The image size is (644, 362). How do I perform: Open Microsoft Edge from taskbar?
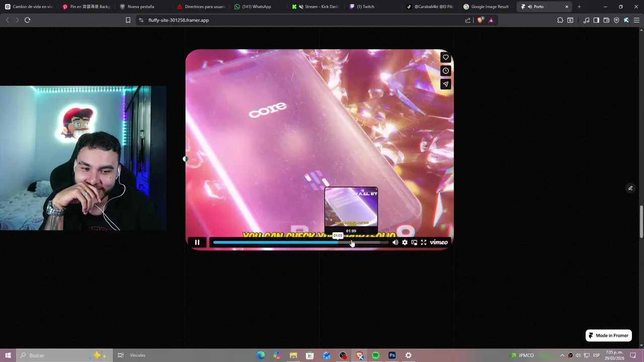click(x=261, y=355)
